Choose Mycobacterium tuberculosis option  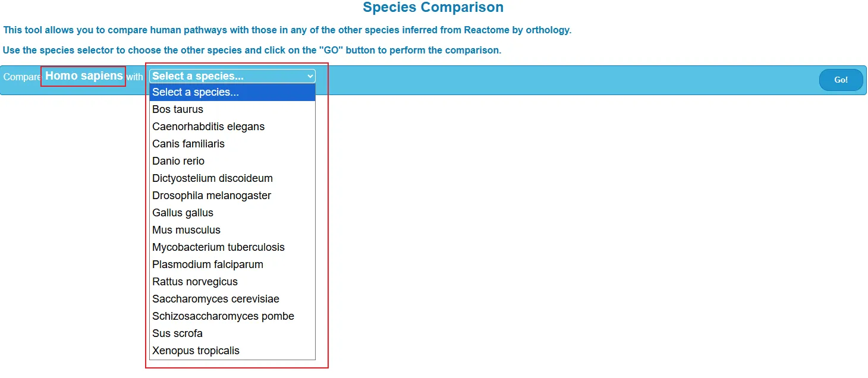tap(218, 247)
